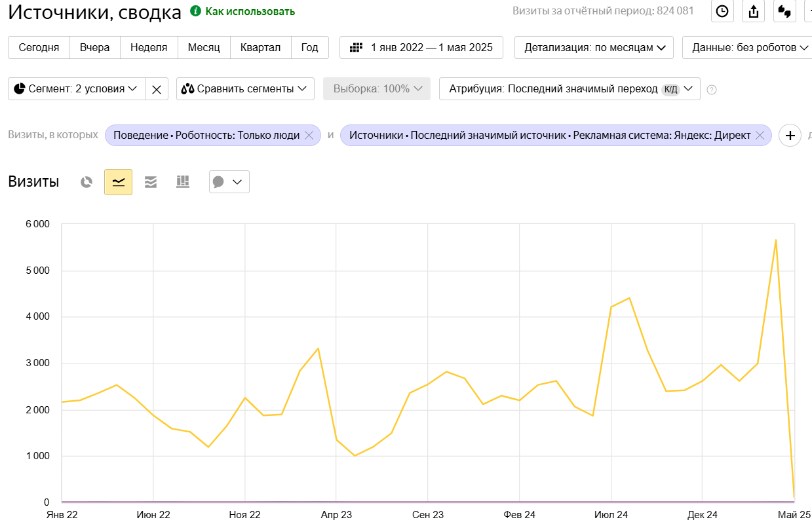Screen dimensions: 812x526
Task: Click the clock history icon button
Action: pyautogui.click(x=722, y=11)
